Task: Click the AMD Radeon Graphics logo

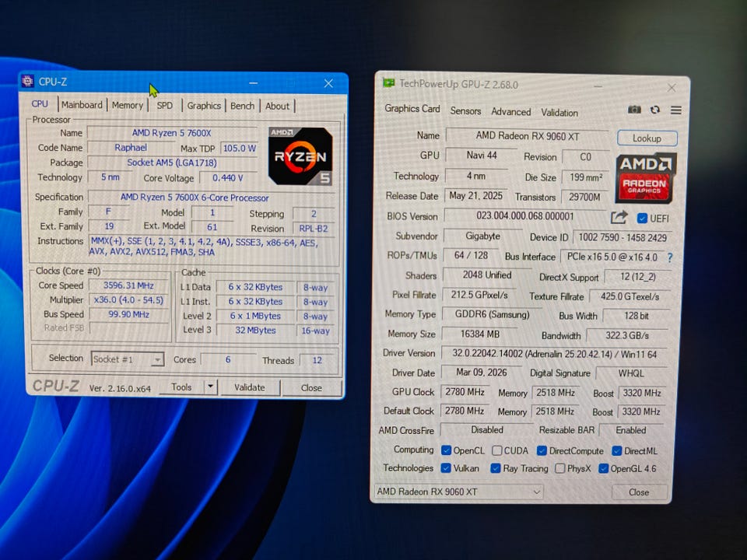Action: coord(646,177)
